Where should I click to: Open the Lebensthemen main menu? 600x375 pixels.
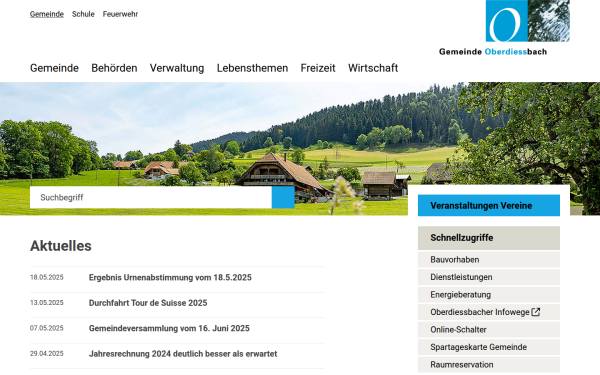(252, 68)
